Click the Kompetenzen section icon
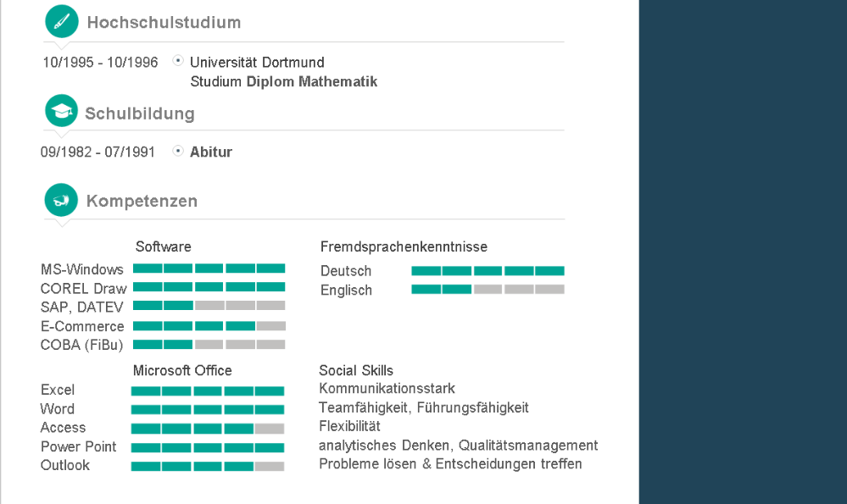This screenshot has width=847, height=504. [61, 200]
